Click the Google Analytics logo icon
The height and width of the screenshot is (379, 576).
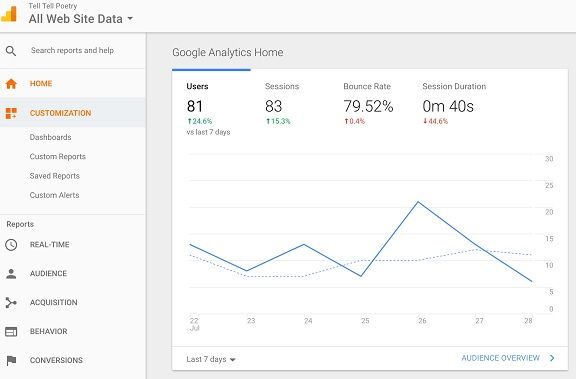tap(9, 14)
